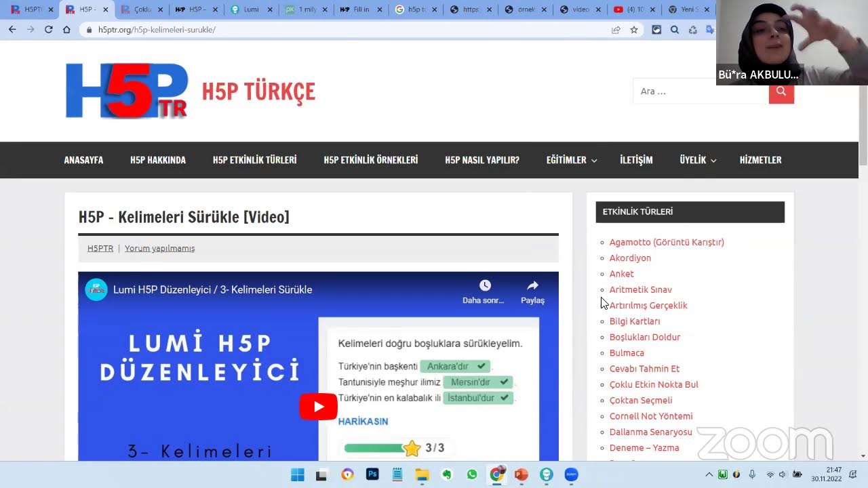Open Lumi app icon in the taskbar
868x488 pixels.
pyautogui.click(x=547, y=474)
